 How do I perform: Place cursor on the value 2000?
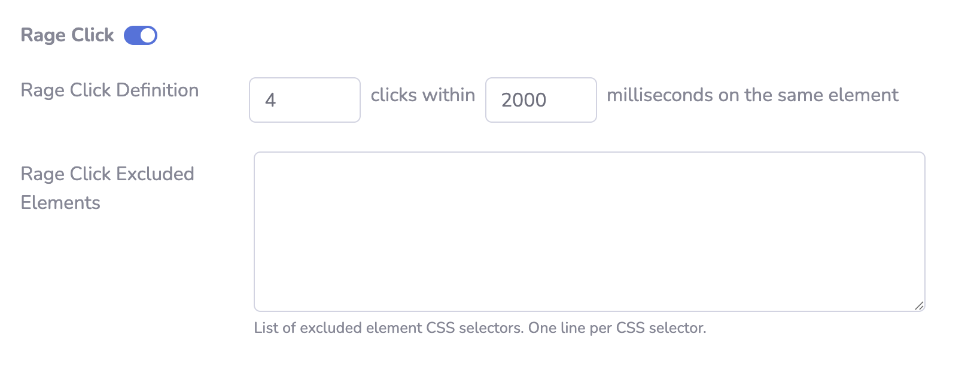[524, 100]
